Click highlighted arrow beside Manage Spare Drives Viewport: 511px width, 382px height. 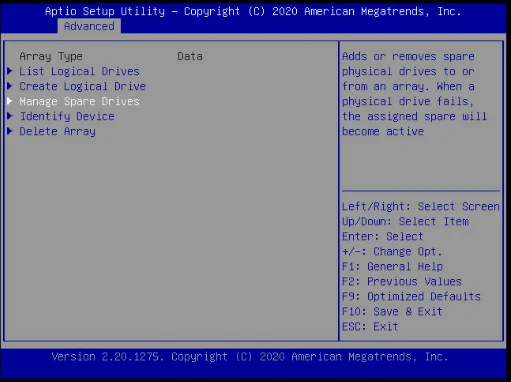coord(10,101)
